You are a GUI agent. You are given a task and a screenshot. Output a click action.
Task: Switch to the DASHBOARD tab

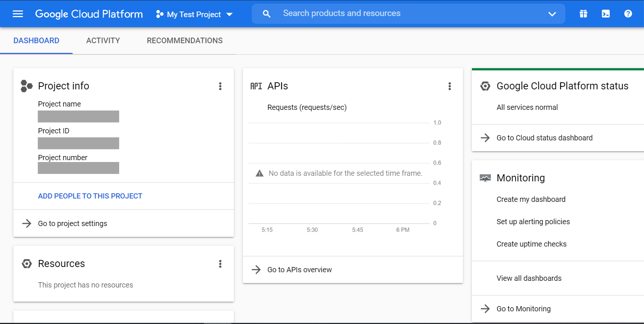(x=37, y=41)
